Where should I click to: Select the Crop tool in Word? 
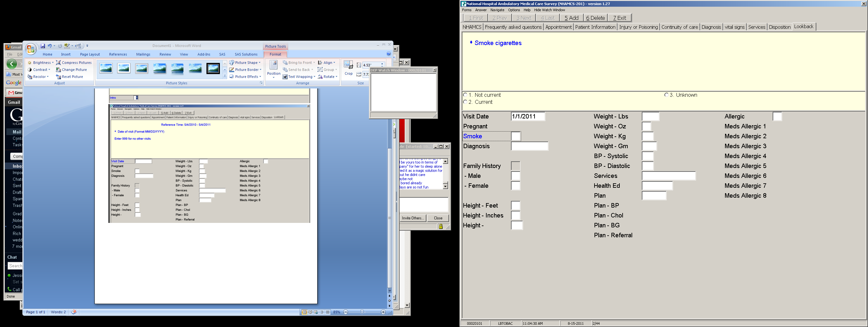(x=348, y=68)
